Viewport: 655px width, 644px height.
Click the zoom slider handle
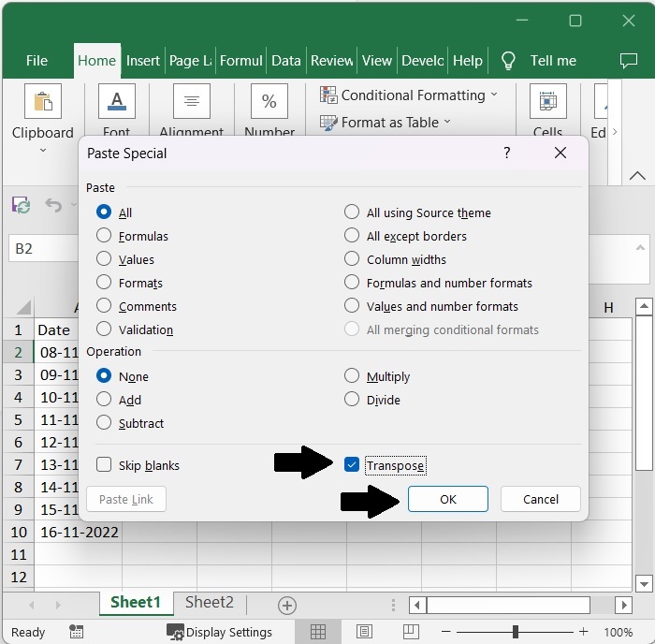point(515,632)
